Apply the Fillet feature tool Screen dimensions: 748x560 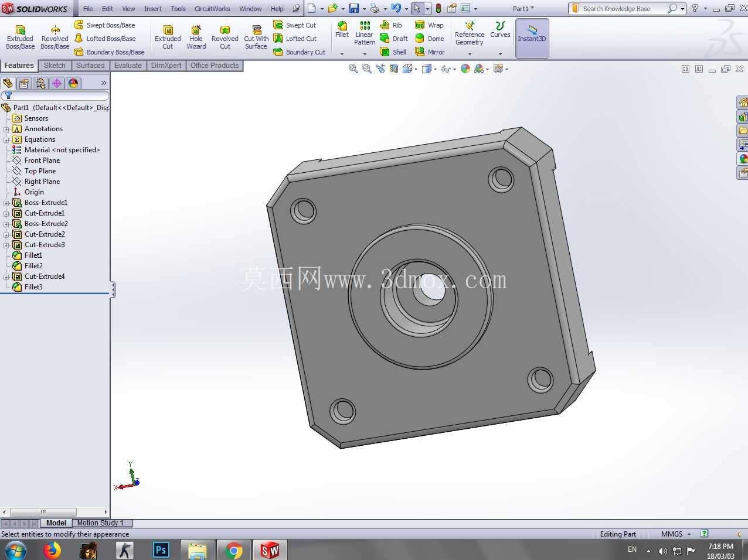(342, 30)
